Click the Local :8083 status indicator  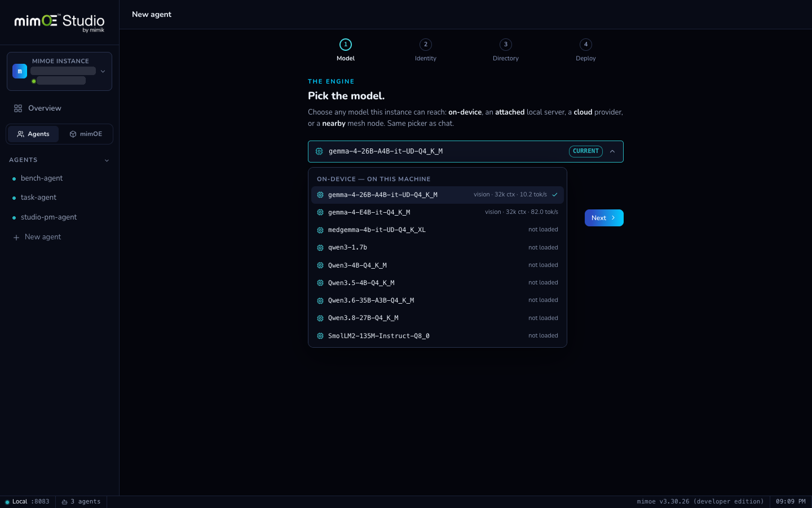[27, 502]
